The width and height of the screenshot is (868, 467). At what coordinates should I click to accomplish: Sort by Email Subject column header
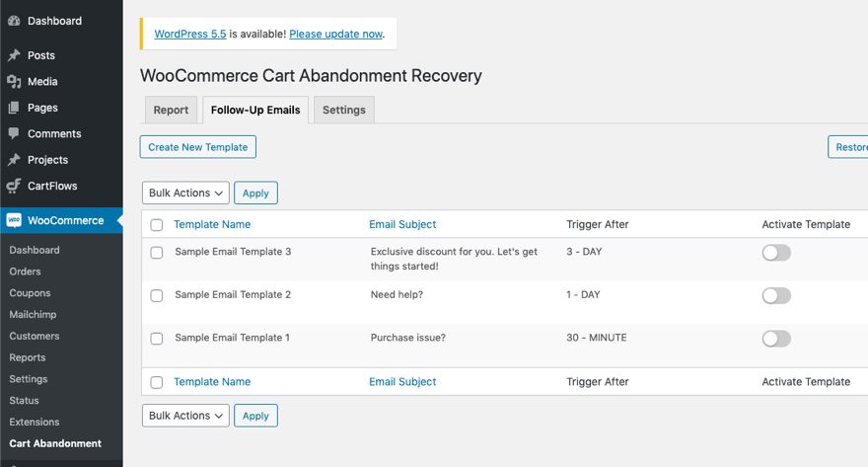402,224
